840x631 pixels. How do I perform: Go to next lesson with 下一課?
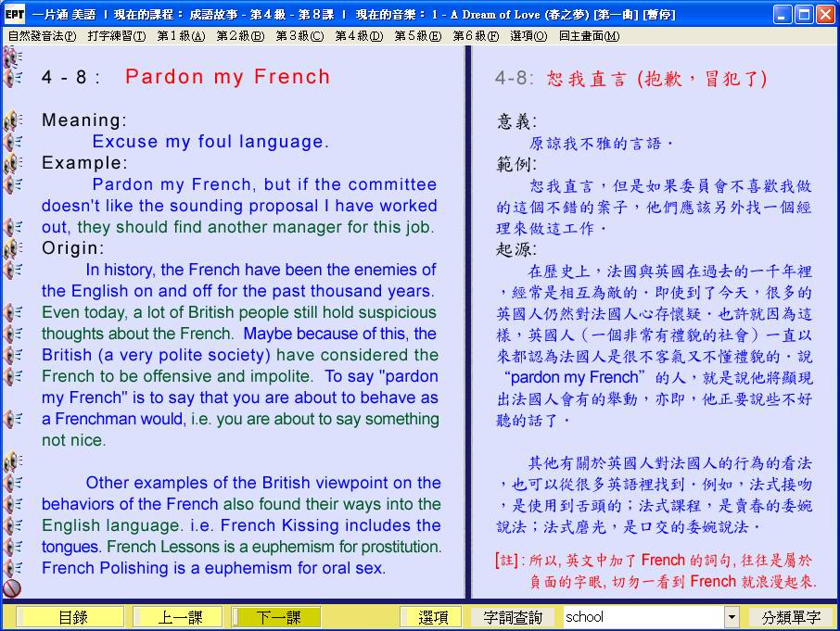[x=277, y=617]
